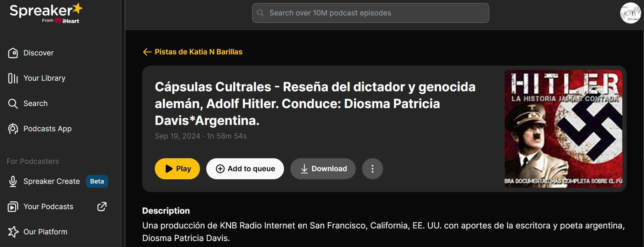Play the episode
The height and width of the screenshot is (247, 644).
[177, 169]
